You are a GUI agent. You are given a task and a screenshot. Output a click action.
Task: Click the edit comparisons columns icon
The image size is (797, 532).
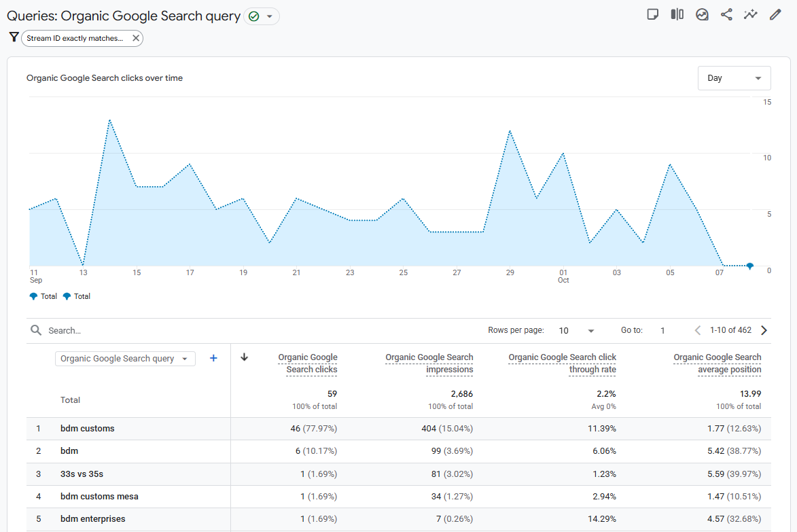(x=677, y=14)
